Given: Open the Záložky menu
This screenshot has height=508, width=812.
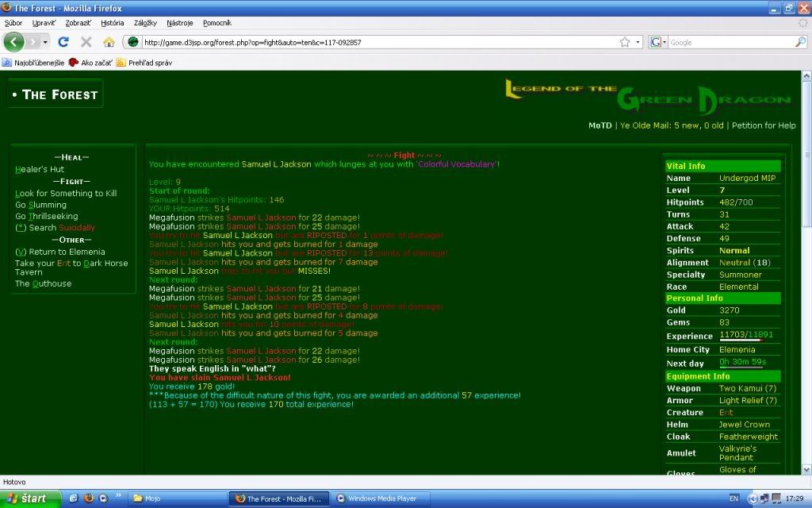Looking at the screenshot, I should pos(145,23).
